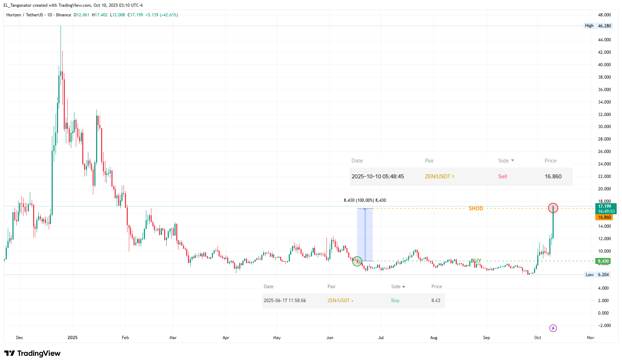622x364 pixels.
Task: Click the purple lightning bolt icon below the sell marker
Action: click(553, 328)
